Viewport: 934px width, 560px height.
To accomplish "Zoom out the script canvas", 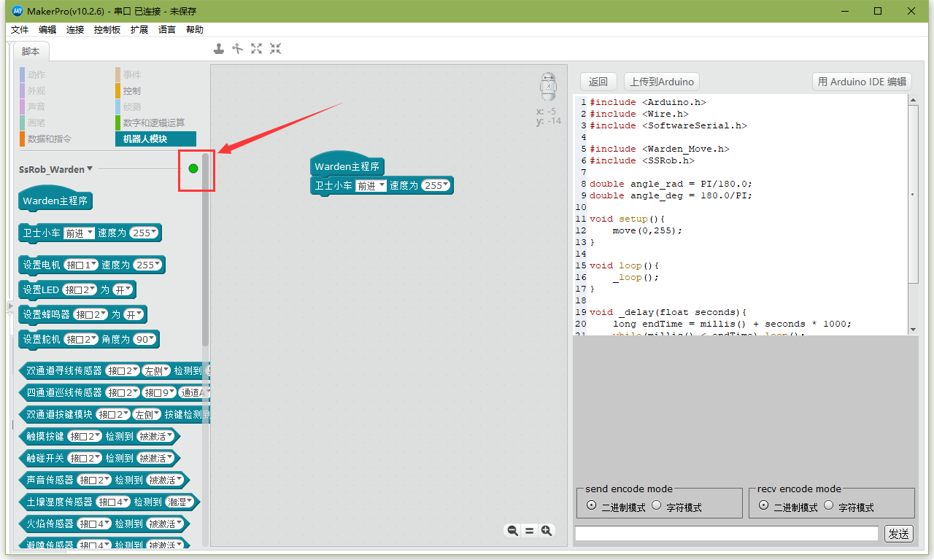I will pos(512,530).
